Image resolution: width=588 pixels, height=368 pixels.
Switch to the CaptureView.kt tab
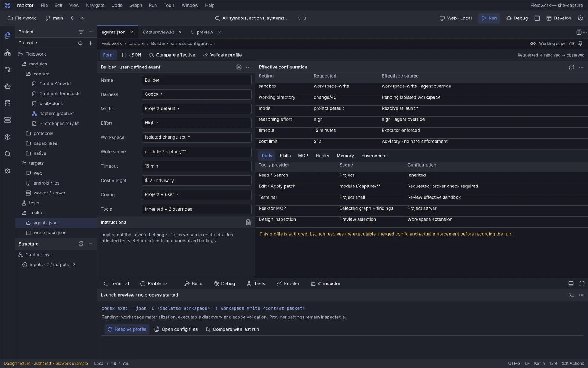(x=158, y=32)
